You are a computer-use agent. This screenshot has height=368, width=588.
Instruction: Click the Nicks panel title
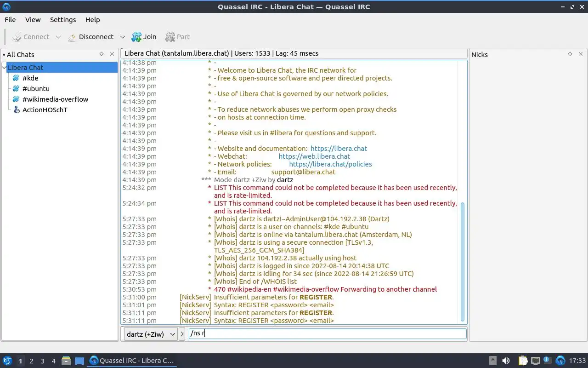[x=480, y=54]
